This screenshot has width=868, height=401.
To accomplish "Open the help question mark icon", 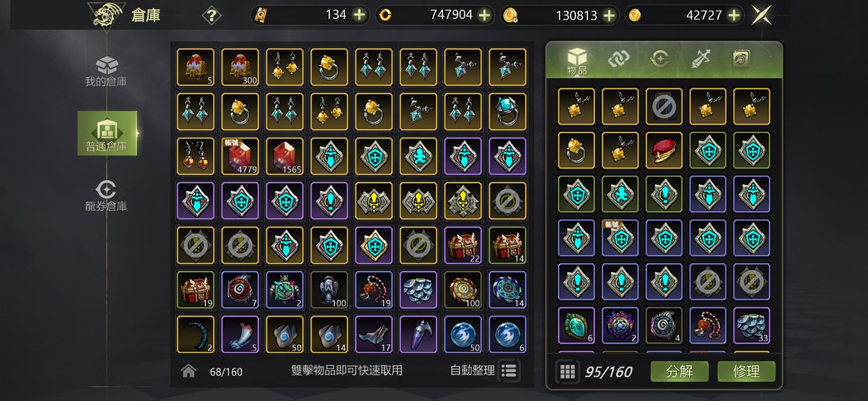I will tap(211, 15).
